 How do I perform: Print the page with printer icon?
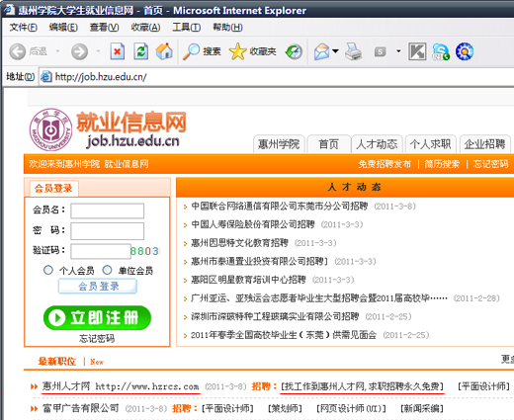coord(354,51)
